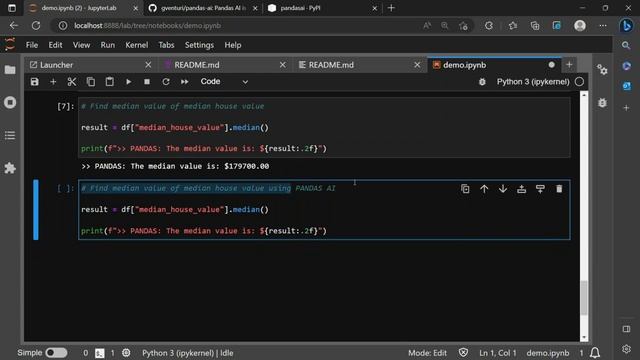Insert a cell below the active cell
The width and height of the screenshot is (640, 360).
tap(540, 189)
